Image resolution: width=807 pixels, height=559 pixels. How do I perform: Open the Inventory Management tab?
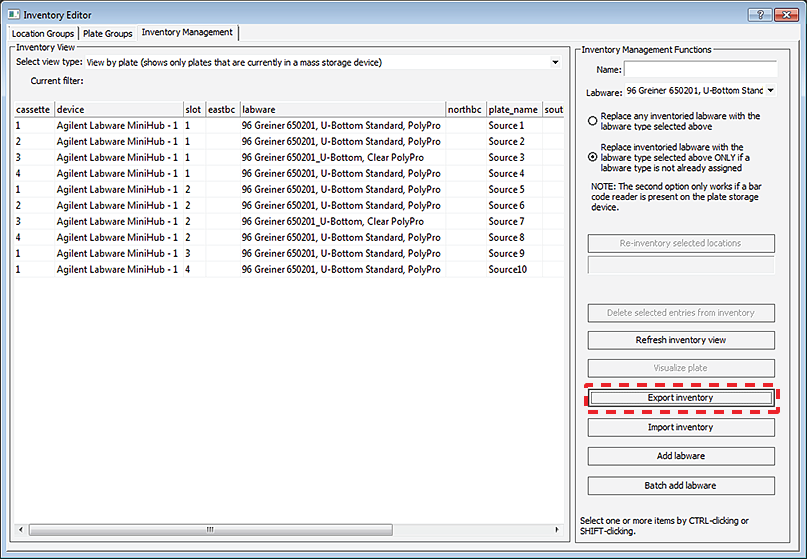pos(187,32)
